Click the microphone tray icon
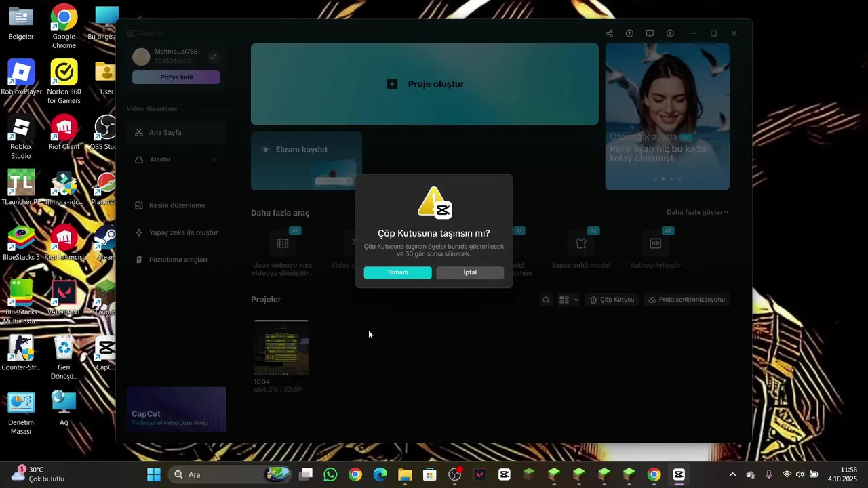The height and width of the screenshot is (488, 868). 768,474
